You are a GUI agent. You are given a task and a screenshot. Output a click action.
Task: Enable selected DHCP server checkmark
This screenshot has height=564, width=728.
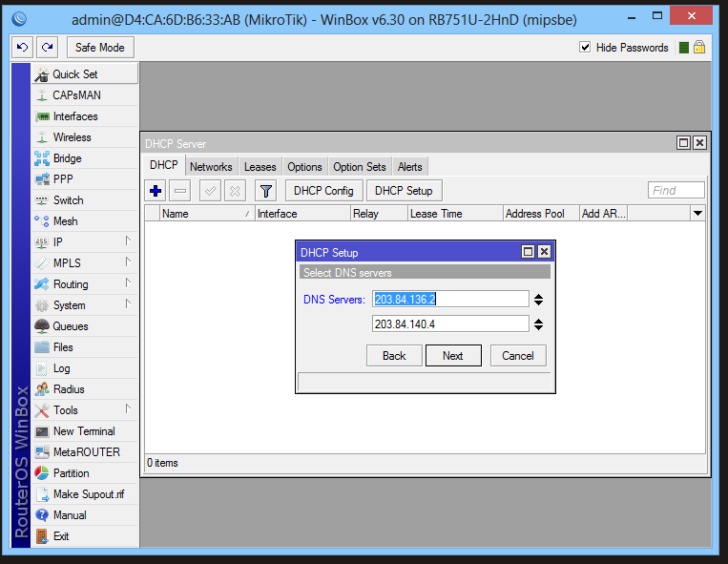210,191
